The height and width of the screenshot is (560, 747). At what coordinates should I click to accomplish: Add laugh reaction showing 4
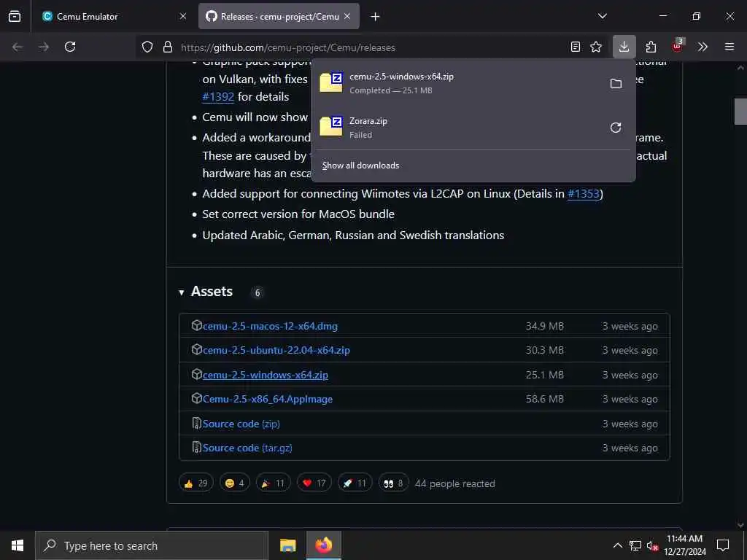(x=234, y=483)
